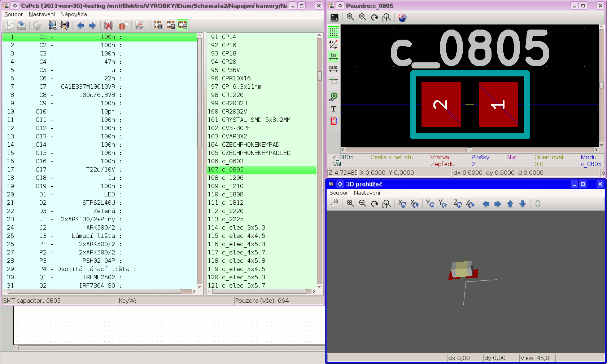Horizontal scrollbar below component list
The width and height of the screenshot is (607, 364).
[x=100, y=291]
